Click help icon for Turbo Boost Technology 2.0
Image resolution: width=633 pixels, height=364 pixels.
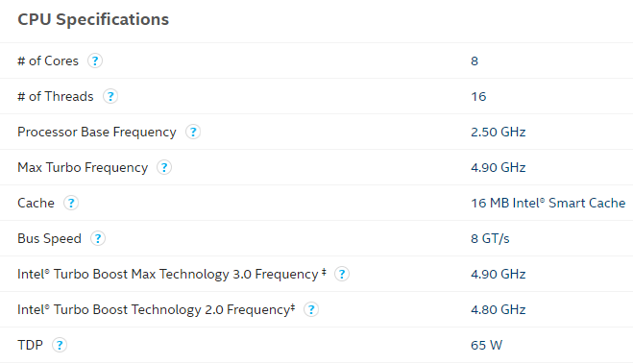pyautogui.click(x=311, y=309)
